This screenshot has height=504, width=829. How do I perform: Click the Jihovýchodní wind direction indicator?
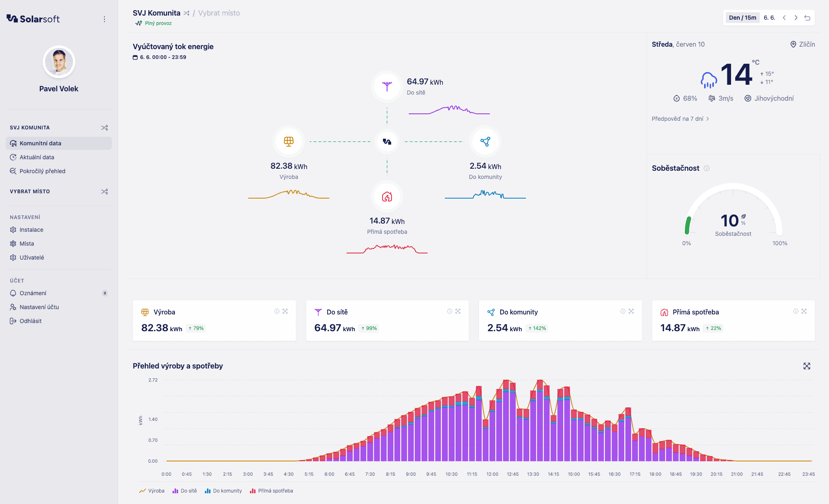769,98
